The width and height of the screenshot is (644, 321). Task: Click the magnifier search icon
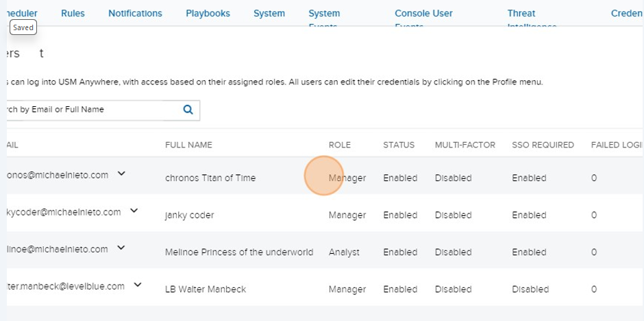pos(188,110)
